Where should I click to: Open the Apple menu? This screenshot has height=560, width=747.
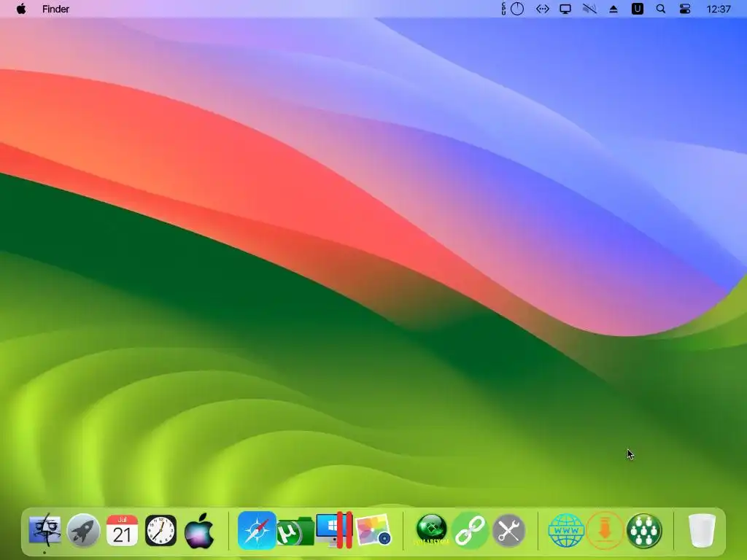(x=21, y=9)
